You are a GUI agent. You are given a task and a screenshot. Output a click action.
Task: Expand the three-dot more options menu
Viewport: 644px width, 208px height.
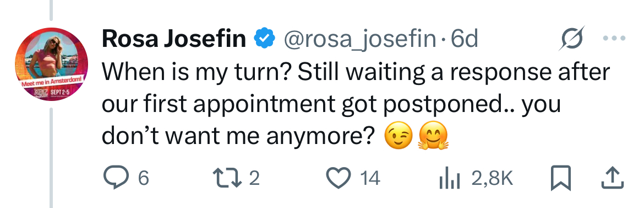tap(614, 39)
